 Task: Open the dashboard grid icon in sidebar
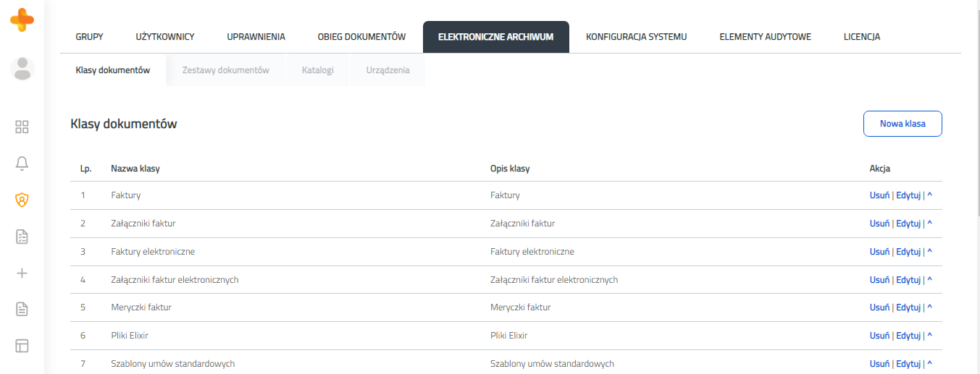pyautogui.click(x=22, y=127)
